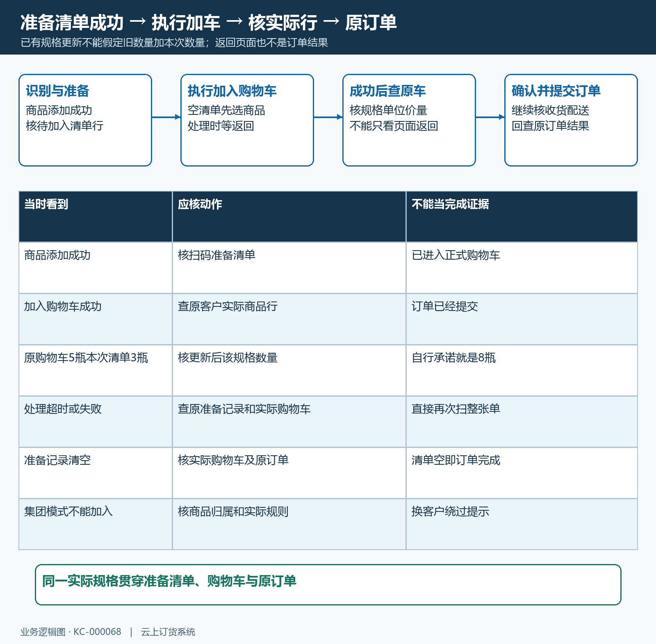Click the footer text 业务逻辑图 · KC-000068

pyautogui.click(x=71, y=632)
